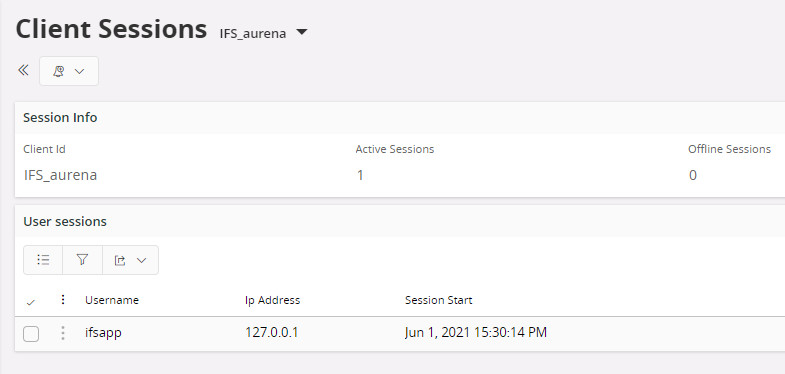Click the User sessions section header
Image resolution: width=785 pixels, height=374 pixels.
click(x=65, y=221)
